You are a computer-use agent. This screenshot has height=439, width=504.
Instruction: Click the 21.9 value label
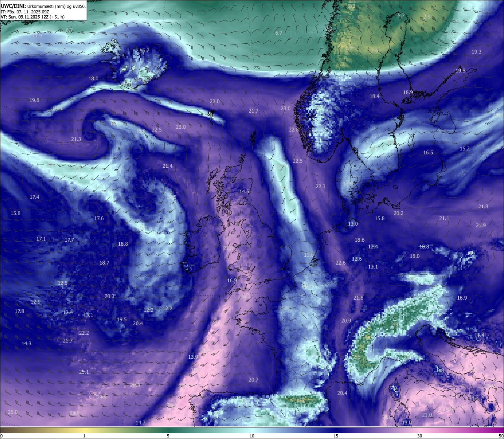(x=481, y=225)
